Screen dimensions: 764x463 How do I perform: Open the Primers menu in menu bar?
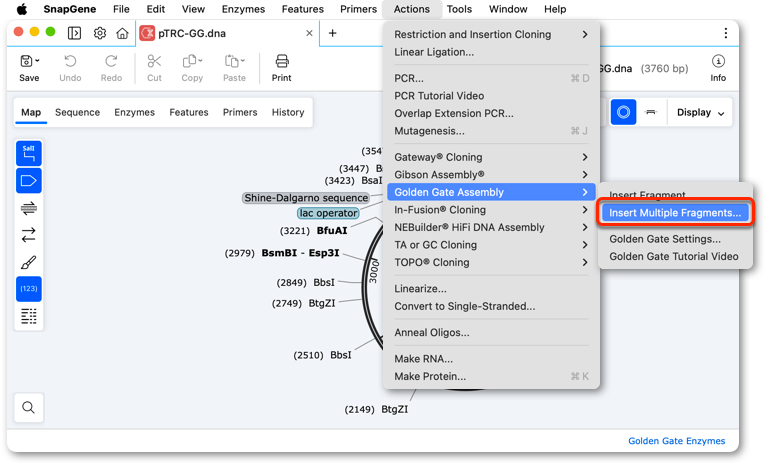pyautogui.click(x=359, y=9)
